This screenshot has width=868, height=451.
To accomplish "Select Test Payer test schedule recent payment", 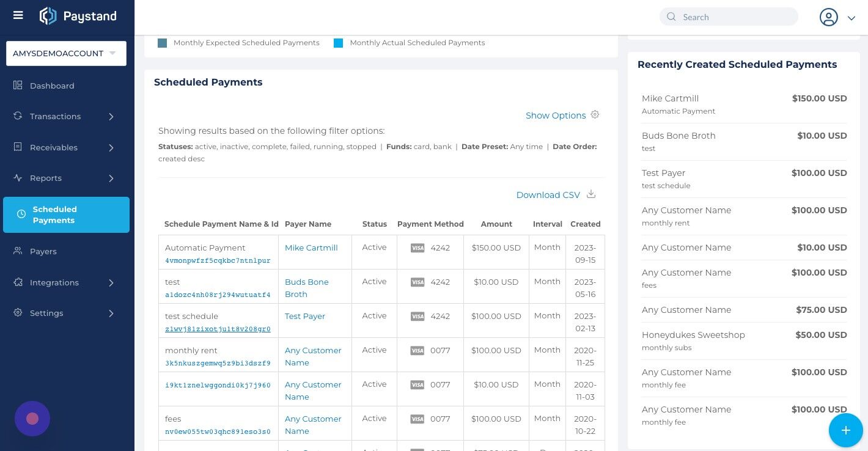I will [x=744, y=179].
